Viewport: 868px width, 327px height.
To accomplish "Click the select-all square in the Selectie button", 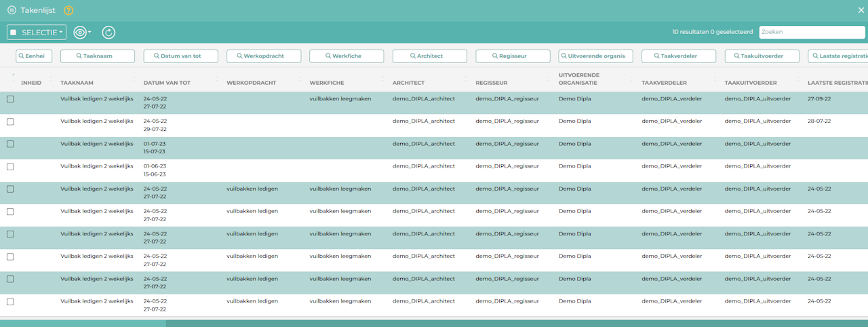I will tap(14, 33).
